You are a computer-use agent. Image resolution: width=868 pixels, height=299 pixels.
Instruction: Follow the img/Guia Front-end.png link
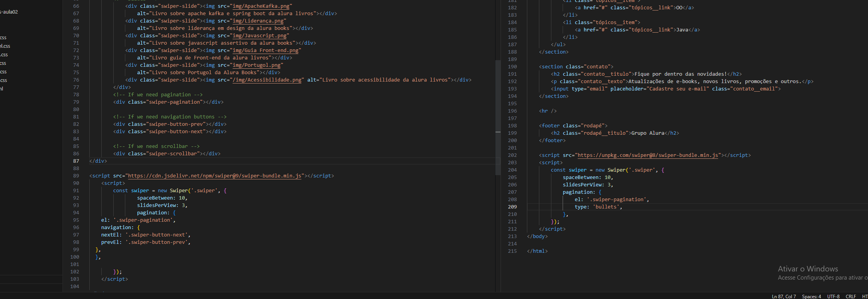coord(265,50)
